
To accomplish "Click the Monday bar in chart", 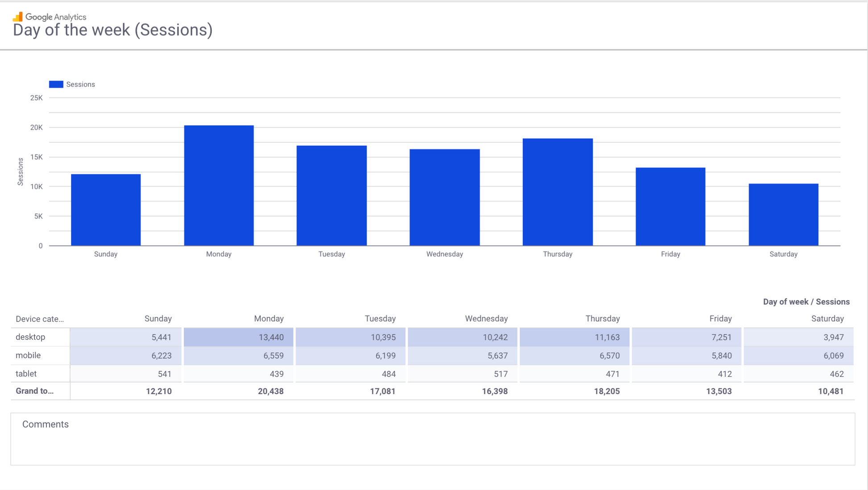I will pos(219,185).
